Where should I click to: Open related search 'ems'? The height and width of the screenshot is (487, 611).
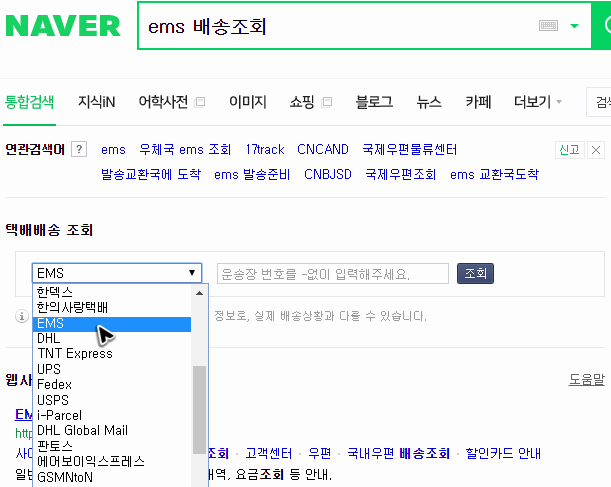click(113, 150)
